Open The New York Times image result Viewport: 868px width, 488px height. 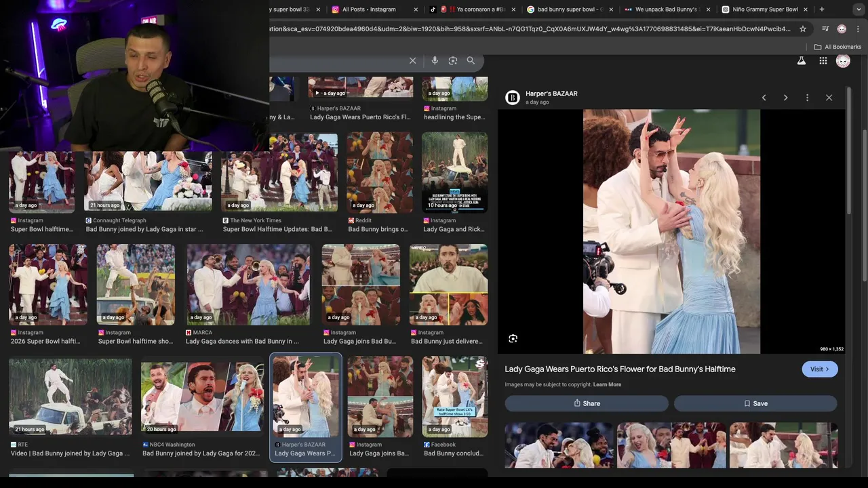[x=279, y=172]
